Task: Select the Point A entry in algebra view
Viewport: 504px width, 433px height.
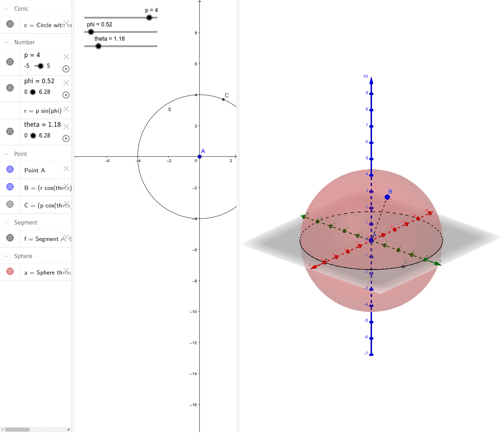Action: [x=35, y=170]
